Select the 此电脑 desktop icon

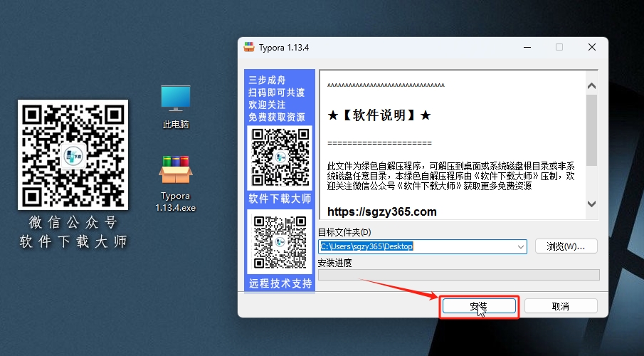pos(175,107)
